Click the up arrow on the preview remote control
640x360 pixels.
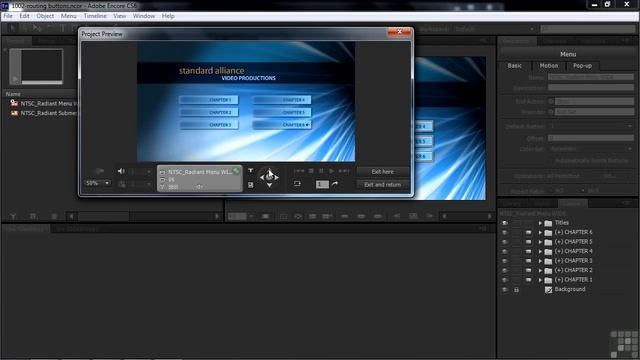tap(269, 170)
